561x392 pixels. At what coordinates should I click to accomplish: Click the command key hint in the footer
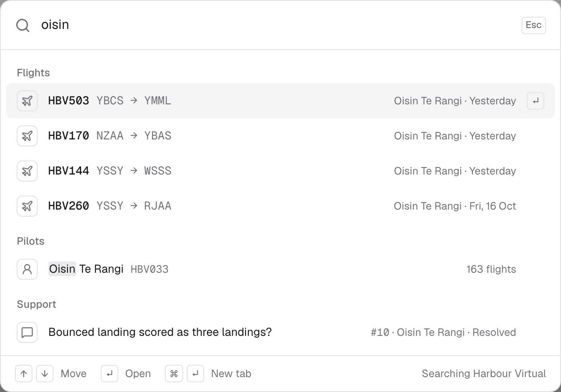(174, 374)
